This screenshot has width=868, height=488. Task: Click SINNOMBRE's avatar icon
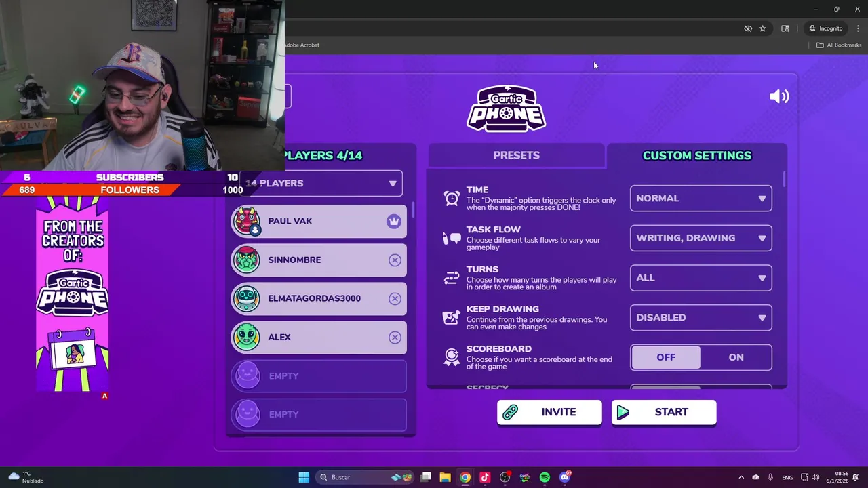(x=247, y=260)
